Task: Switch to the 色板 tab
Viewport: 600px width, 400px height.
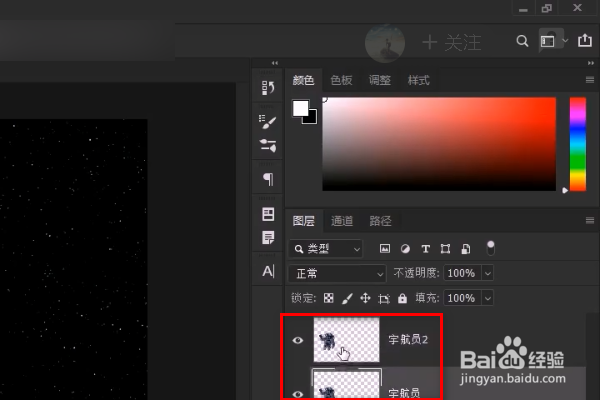Action: click(x=341, y=80)
